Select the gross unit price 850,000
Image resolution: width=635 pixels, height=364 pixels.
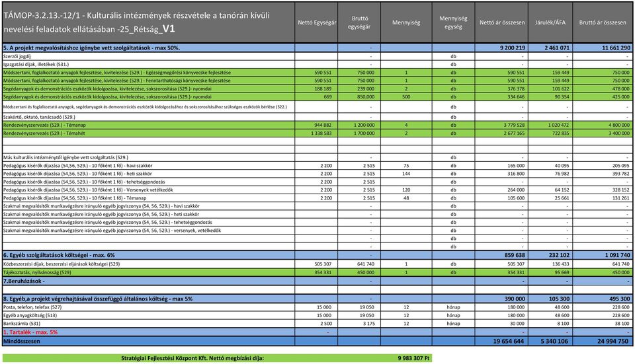[366, 97]
